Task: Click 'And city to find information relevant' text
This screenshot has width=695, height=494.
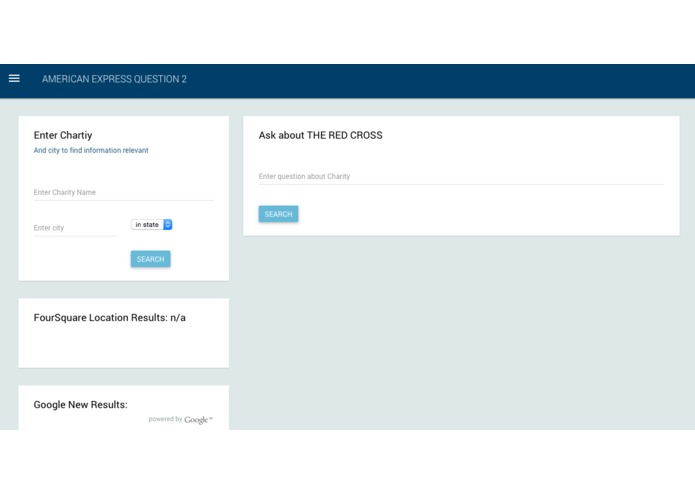Action: click(91, 150)
